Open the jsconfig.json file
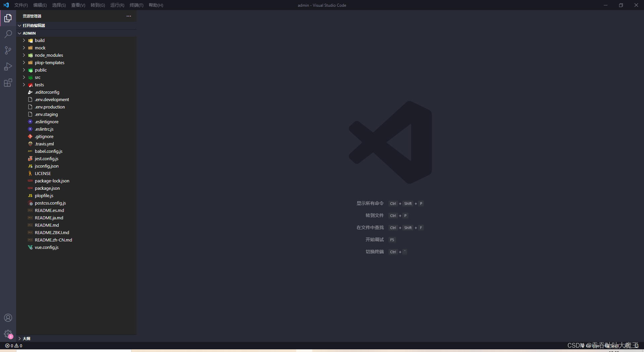644x352 pixels. click(76, 166)
